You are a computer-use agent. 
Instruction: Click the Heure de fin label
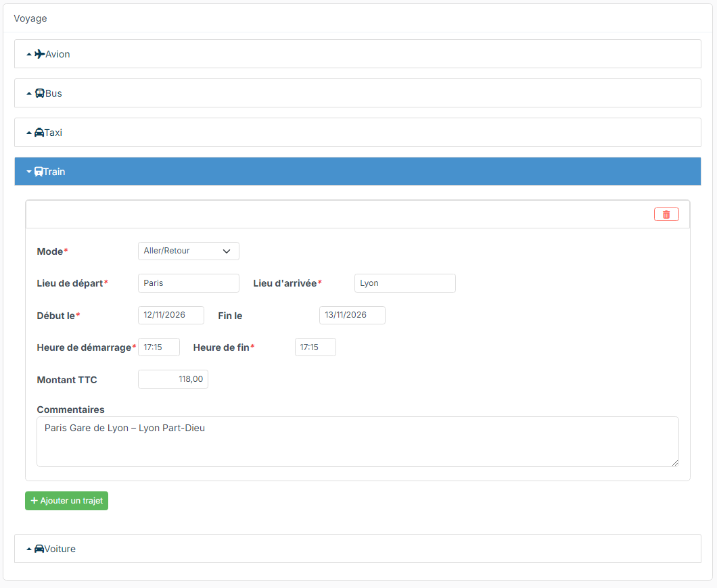coord(221,347)
